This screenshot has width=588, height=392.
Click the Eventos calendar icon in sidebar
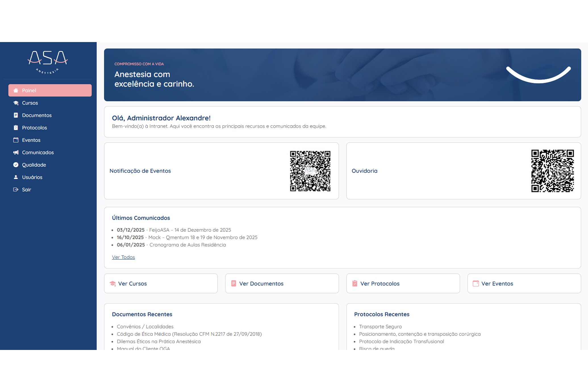click(16, 140)
